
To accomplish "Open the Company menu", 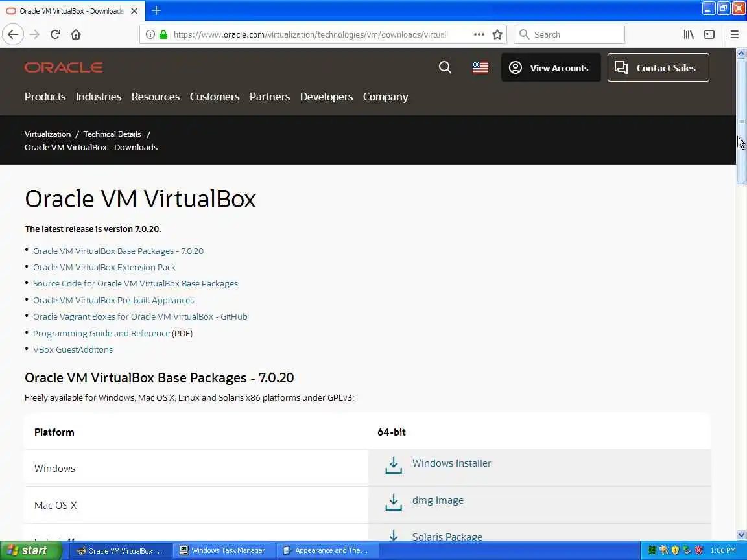I will pyautogui.click(x=385, y=97).
